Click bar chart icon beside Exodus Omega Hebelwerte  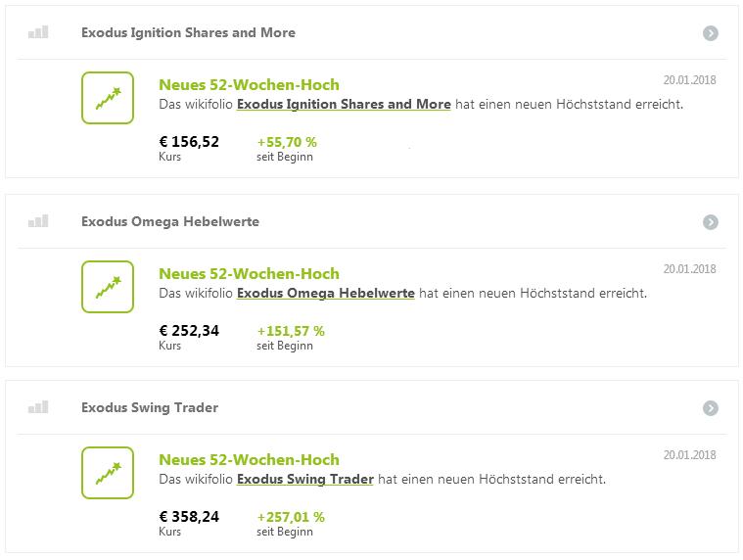pyautogui.click(x=38, y=221)
